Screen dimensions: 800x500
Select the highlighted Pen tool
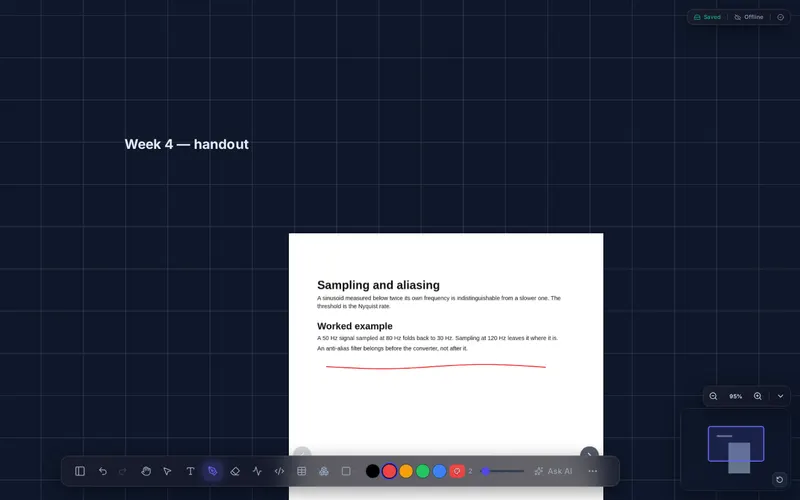click(x=213, y=471)
